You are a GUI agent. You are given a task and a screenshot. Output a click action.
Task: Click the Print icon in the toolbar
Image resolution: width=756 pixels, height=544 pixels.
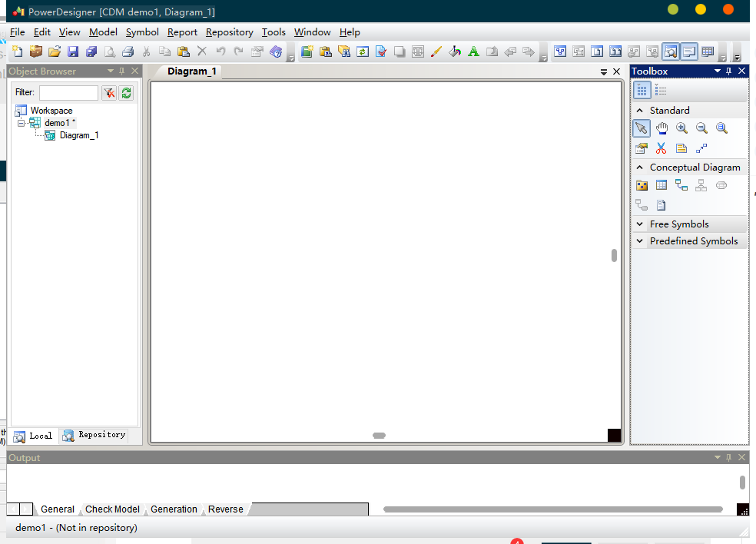(x=128, y=51)
